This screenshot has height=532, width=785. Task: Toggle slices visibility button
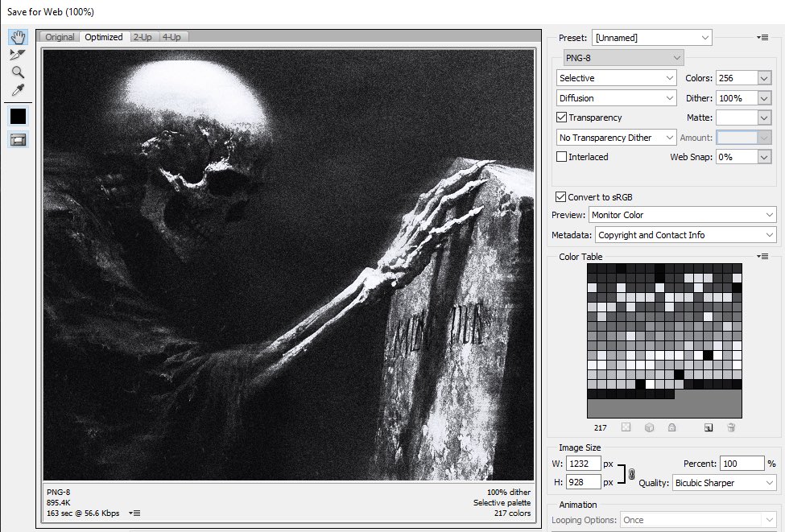18,140
